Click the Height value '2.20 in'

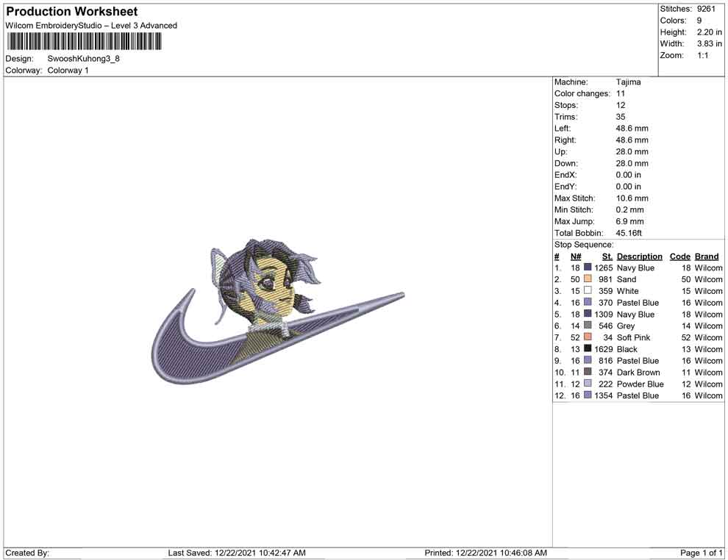(x=709, y=32)
